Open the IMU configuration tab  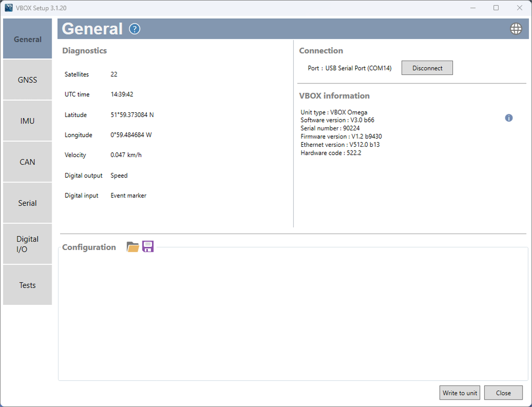(x=27, y=120)
